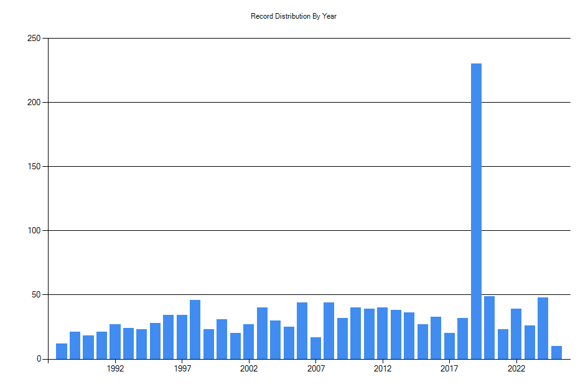The width and height of the screenshot is (588, 392).
Task: Click the final short bar, year 2025
Action: (x=556, y=352)
